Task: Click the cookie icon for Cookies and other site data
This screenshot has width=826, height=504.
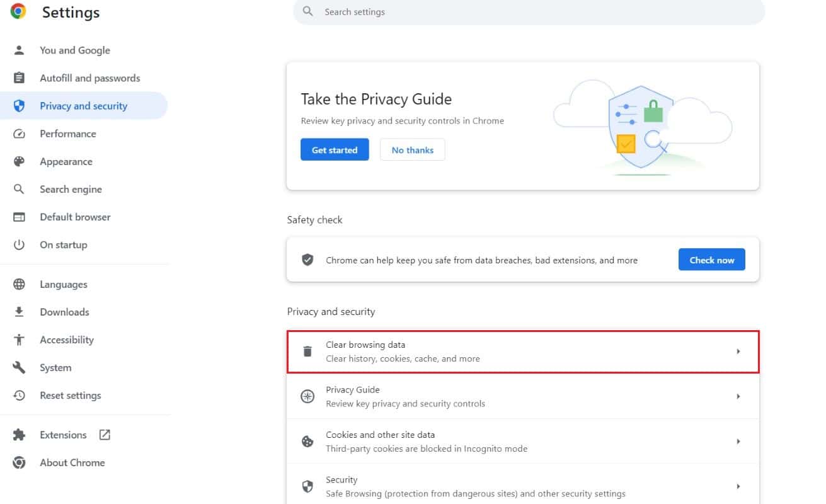Action: pos(307,442)
